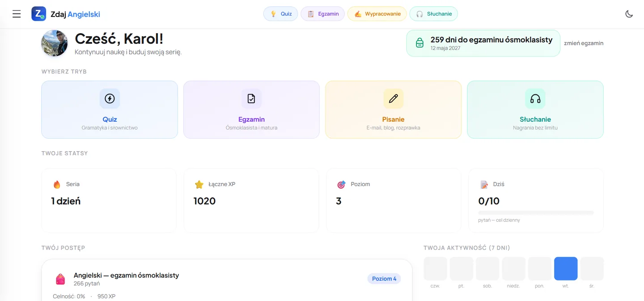Click the 1020 total XP value

click(205, 201)
